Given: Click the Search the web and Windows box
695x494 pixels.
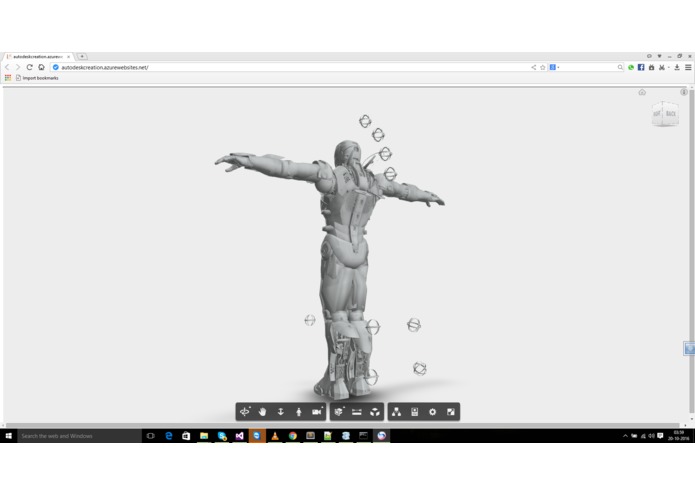Looking at the screenshot, I should [x=80, y=436].
